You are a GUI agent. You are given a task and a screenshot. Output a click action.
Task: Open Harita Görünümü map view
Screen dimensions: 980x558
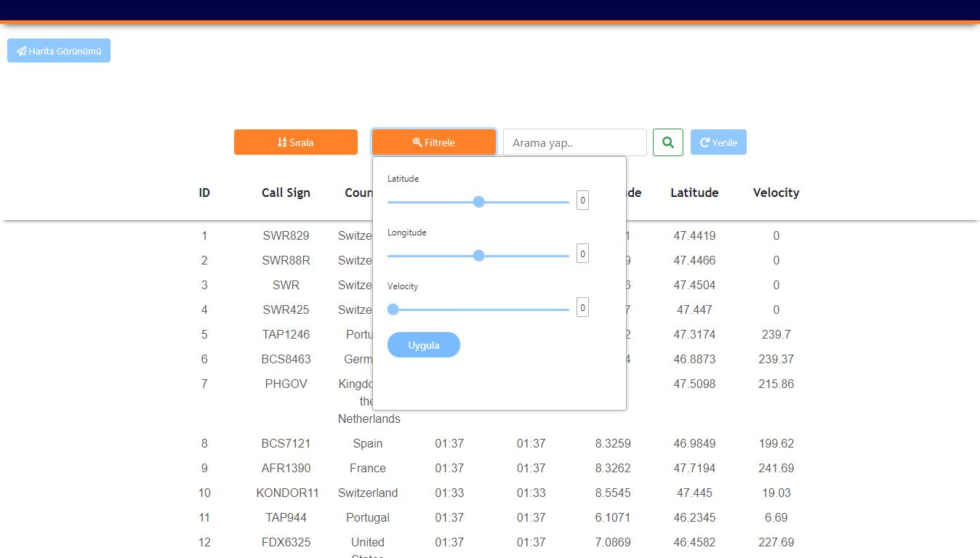[59, 51]
